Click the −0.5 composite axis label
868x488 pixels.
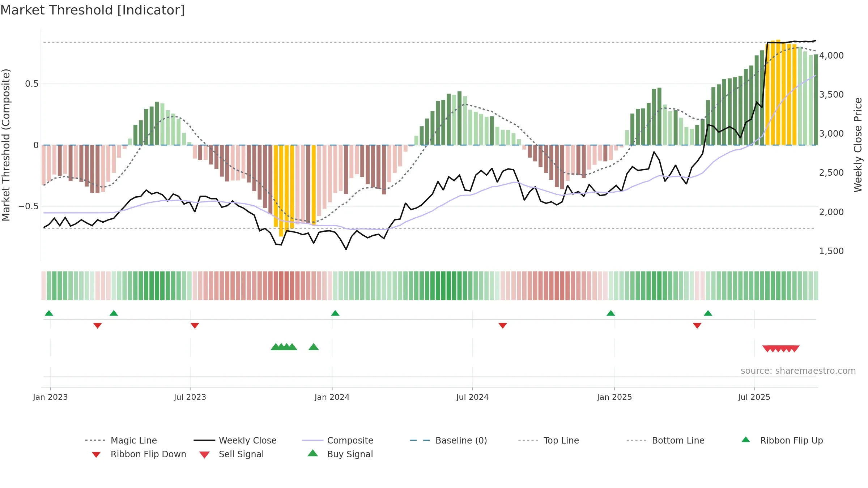pyautogui.click(x=28, y=206)
